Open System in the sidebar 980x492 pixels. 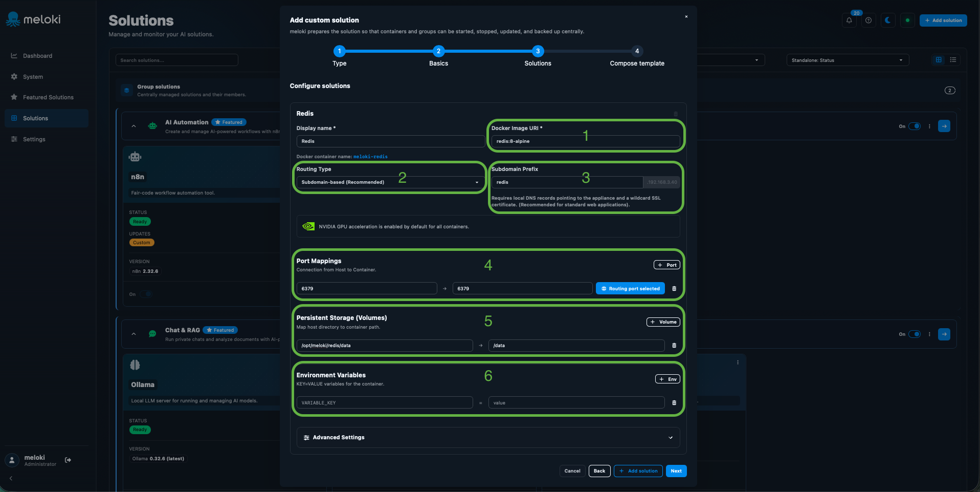point(47,77)
